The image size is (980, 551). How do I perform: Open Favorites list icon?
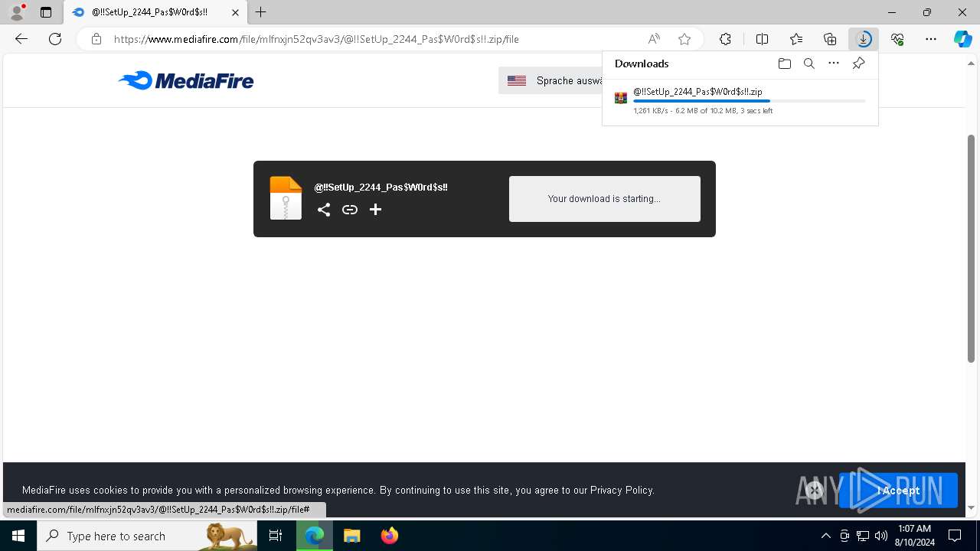click(796, 39)
